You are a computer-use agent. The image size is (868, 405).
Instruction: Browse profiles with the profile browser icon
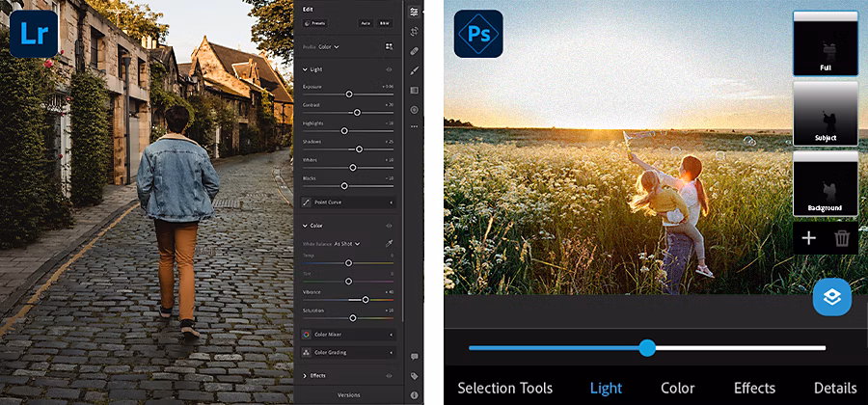point(390,47)
